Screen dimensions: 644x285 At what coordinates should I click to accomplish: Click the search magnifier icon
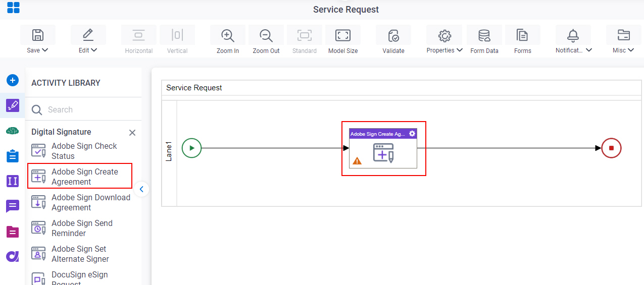click(x=37, y=110)
